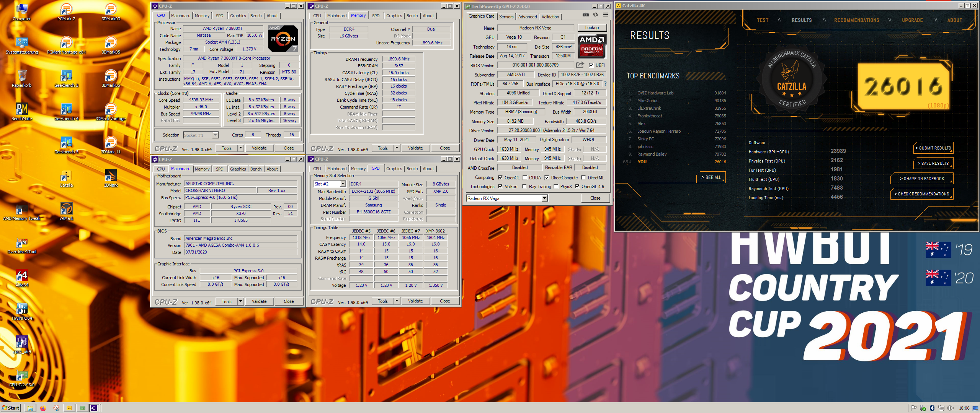Open the Windows Start button
The image size is (980, 413).
coord(11,408)
